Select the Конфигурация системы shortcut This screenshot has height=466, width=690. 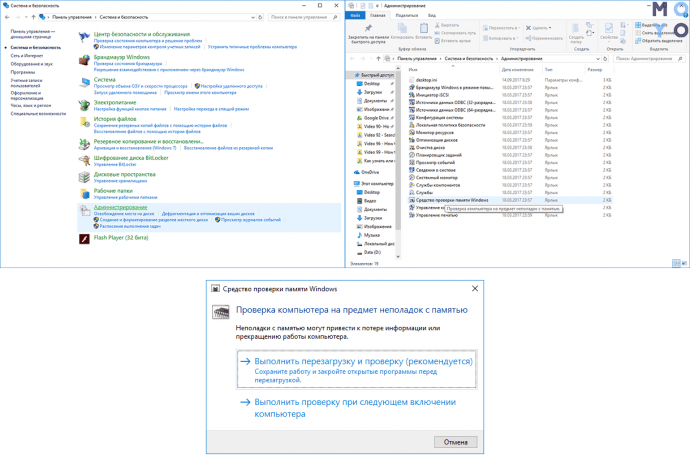(436, 117)
